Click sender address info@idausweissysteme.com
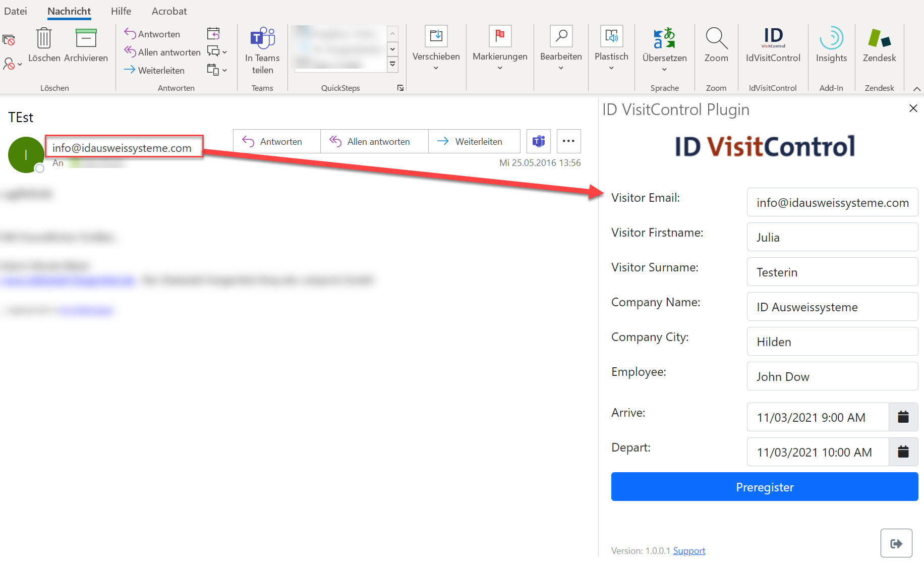The width and height of the screenshot is (924, 563). click(122, 148)
